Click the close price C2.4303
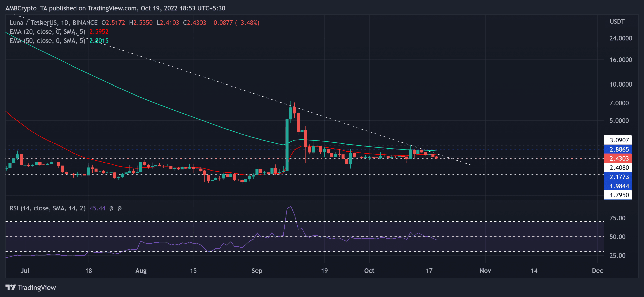This screenshot has width=644, height=297. pyautogui.click(x=194, y=23)
